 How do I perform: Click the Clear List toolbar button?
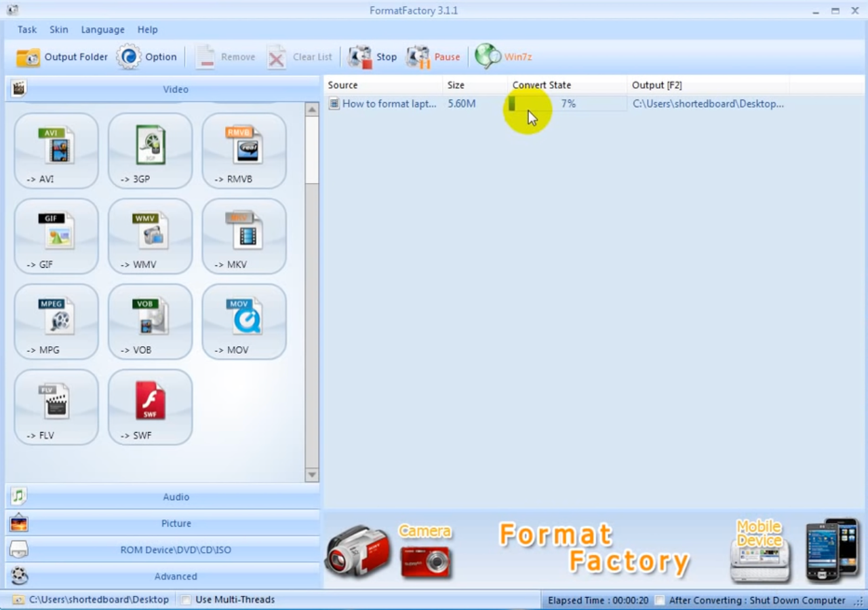[x=300, y=57]
